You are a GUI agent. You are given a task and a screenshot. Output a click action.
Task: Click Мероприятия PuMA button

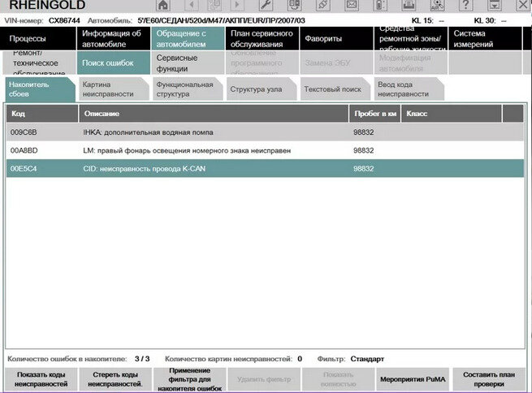(413, 379)
